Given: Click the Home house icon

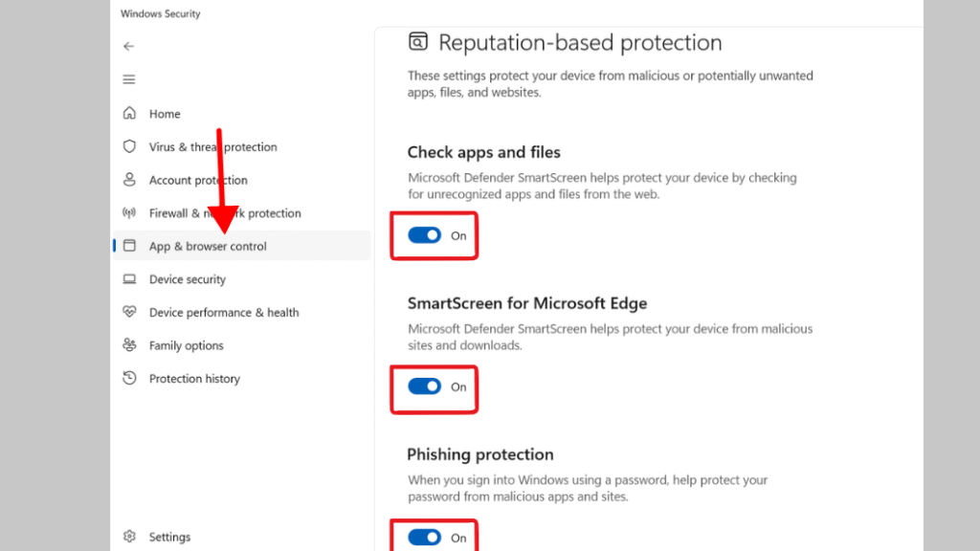Looking at the screenshot, I should 129,113.
